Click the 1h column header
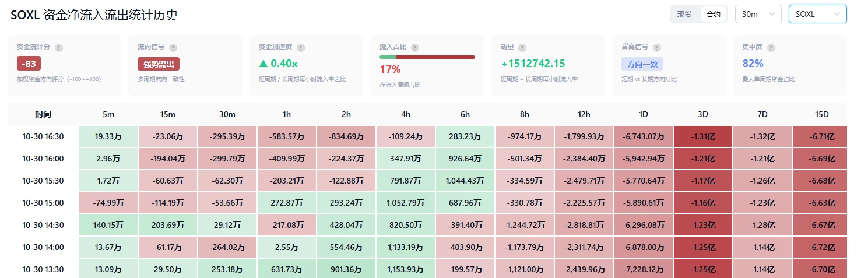This screenshot has height=278, width=868. click(287, 114)
